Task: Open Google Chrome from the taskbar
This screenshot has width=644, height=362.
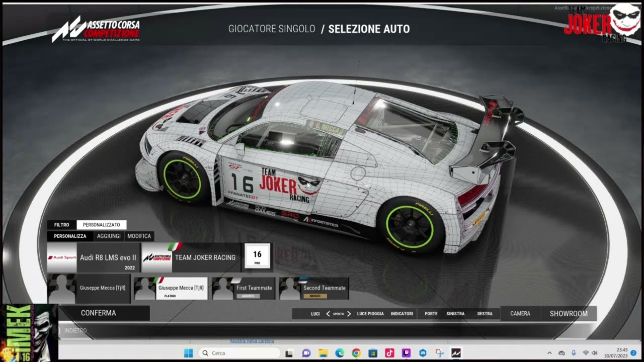Action: click(x=356, y=353)
